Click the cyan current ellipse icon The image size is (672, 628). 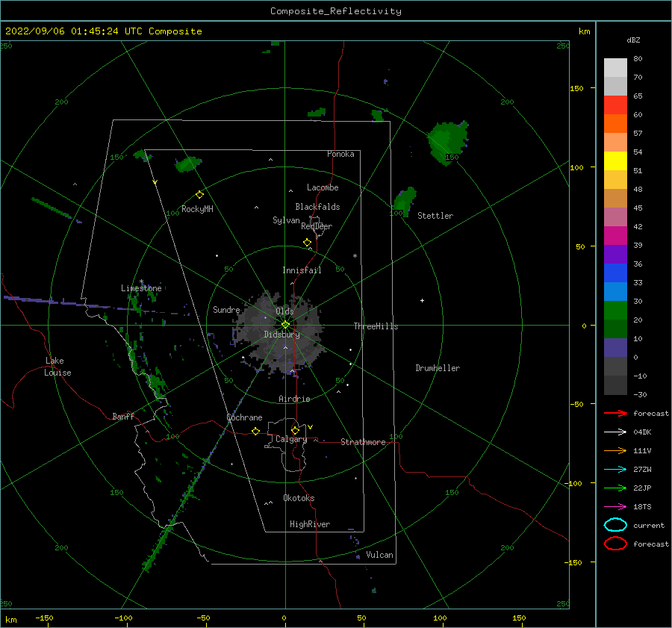(x=615, y=525)
